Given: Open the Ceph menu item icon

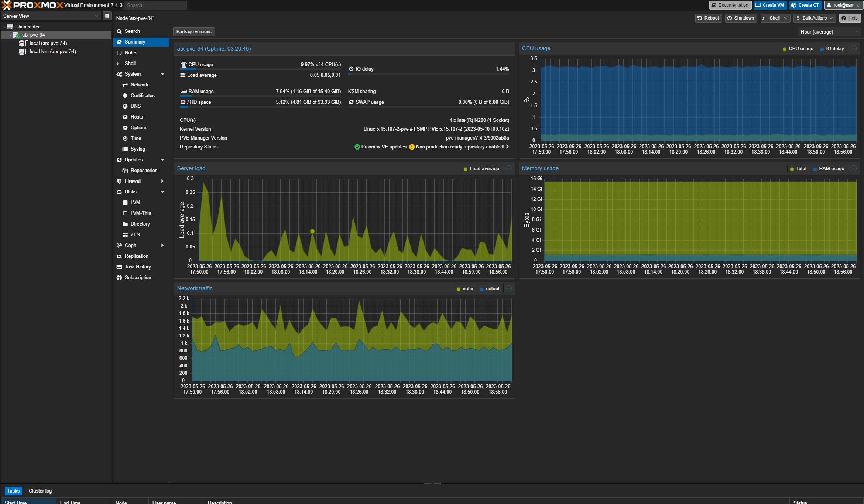Looking at the screenshot, I should [119, 245].
